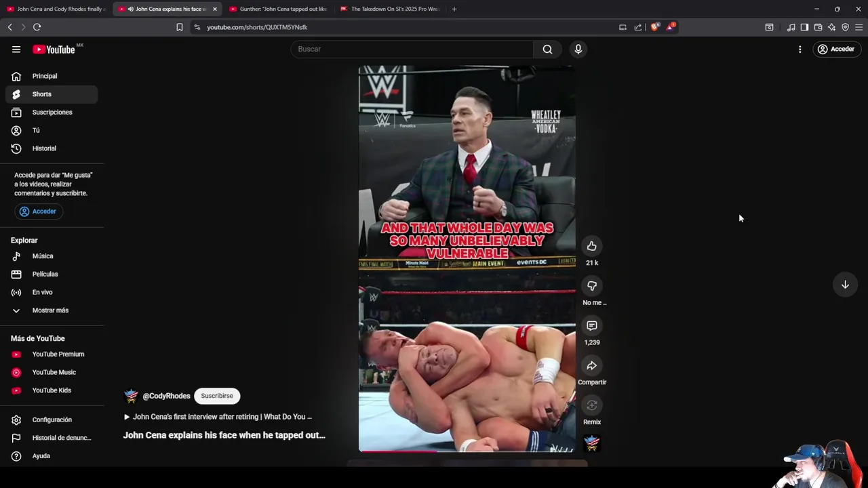Pause the playing Short video
The image size is (868, 488).
tap(467, 258)
